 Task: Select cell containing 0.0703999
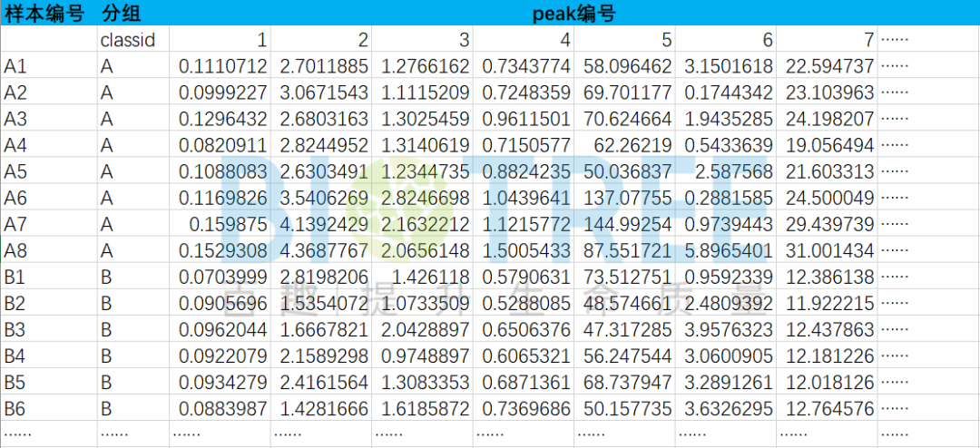[222, 278]
